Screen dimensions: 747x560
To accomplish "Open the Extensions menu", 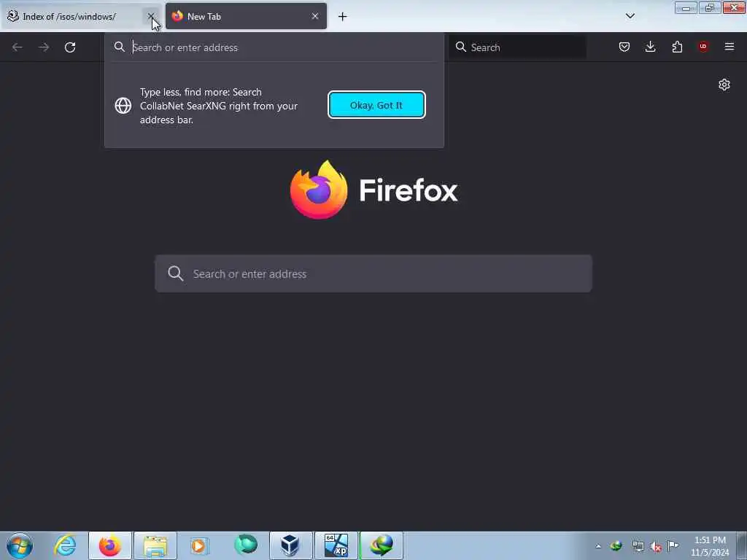I will pyautogui.click(x=677, y=47).
